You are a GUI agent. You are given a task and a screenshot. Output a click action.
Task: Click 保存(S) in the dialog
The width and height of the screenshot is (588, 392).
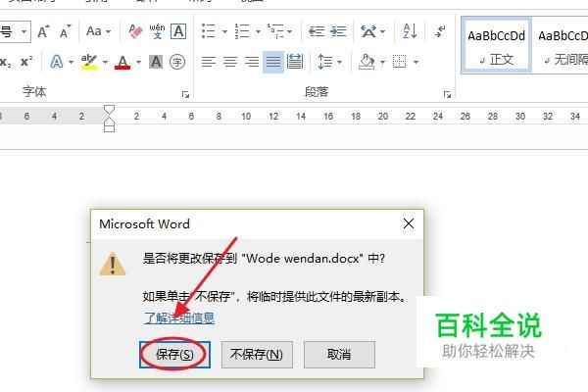point(174,355)
